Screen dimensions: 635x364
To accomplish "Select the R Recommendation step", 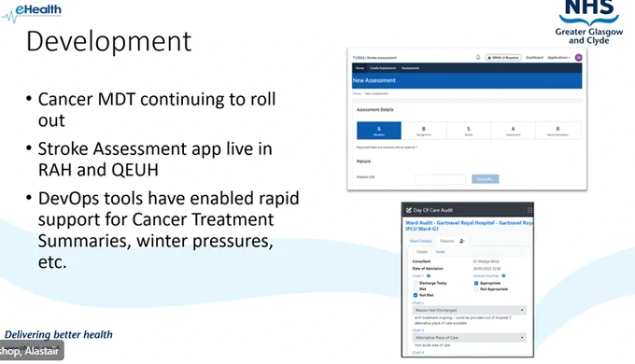I will pyautogui.click(x=557, y=131).
